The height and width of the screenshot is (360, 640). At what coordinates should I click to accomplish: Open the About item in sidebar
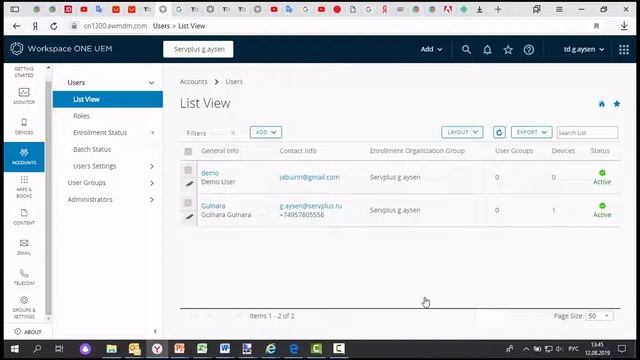click(x=28, y=331)
